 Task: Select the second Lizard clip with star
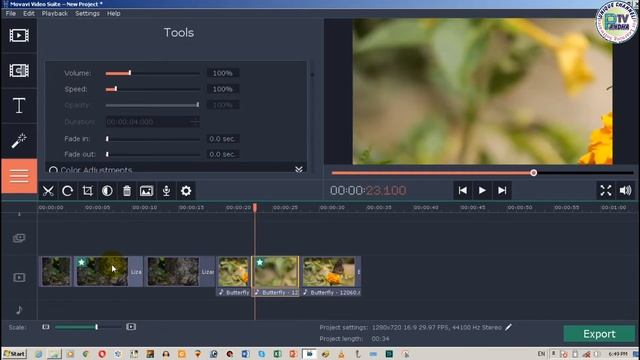click(109, 271)
